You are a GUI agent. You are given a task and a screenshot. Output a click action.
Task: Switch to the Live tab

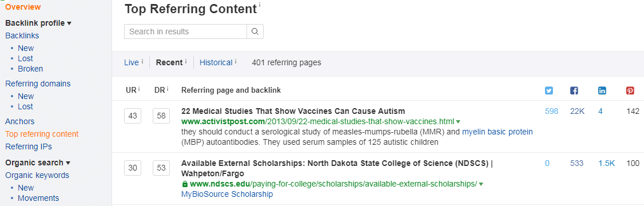[x=132, y=62]
